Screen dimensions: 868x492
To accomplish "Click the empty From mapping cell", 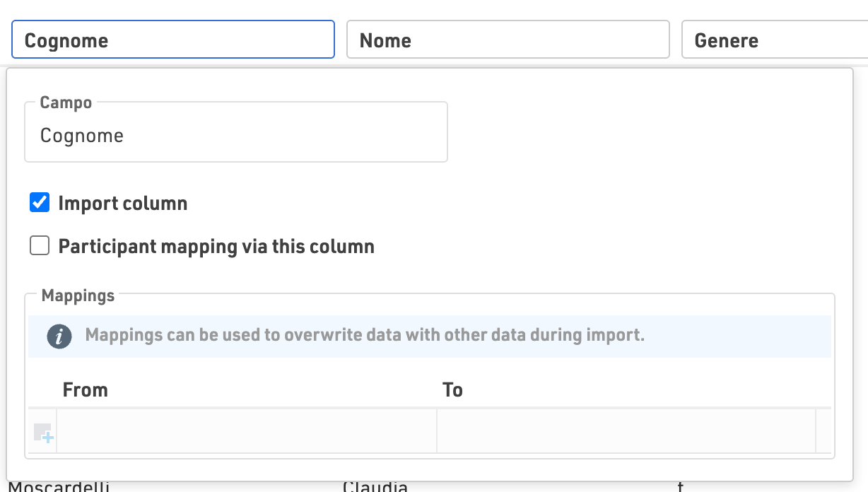I will [x=246, y=430].
